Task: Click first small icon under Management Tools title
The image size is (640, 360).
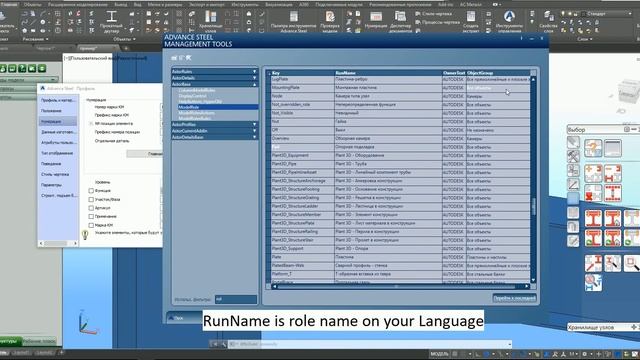Action: click(x=174, y=58)
